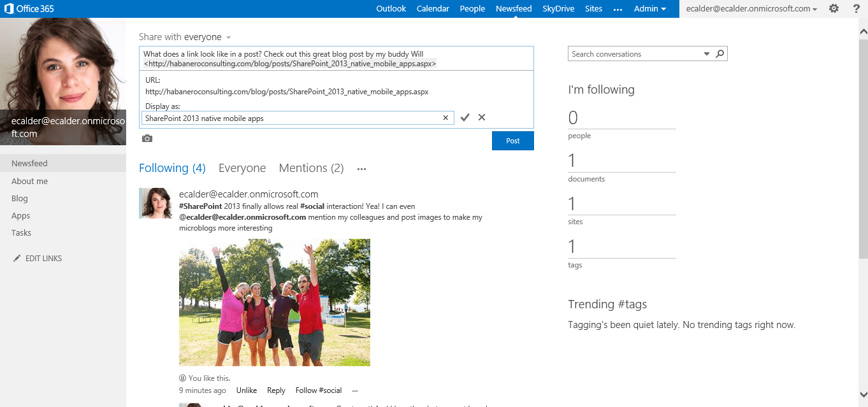Click the URL text habaneroconsulting.com link

287,92
